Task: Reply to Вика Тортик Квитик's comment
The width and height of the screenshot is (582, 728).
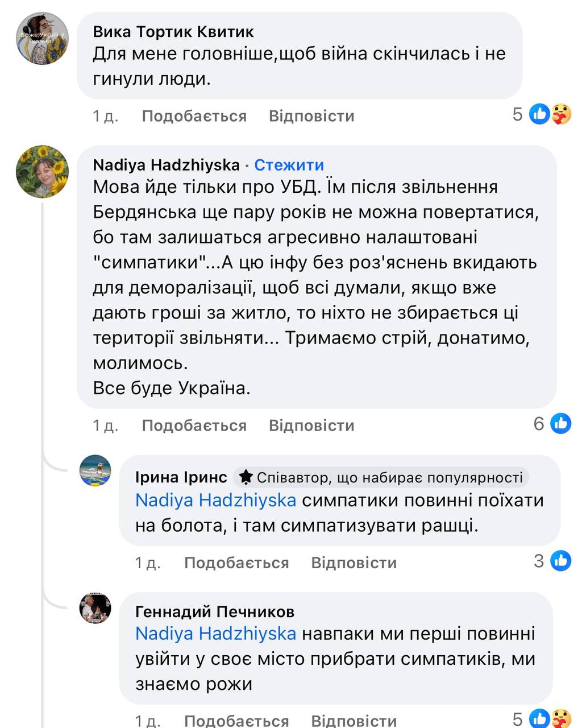Action: (311, 116)
